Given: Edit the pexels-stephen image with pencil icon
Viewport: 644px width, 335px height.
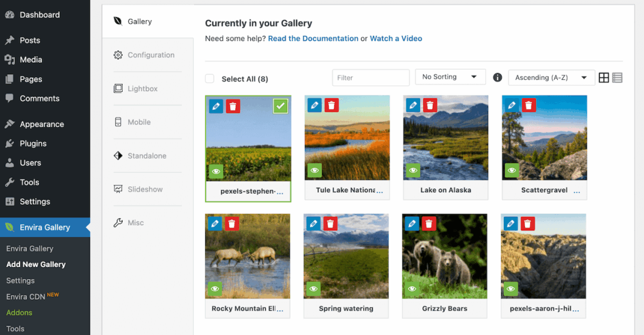Looking at the screenshot, I should tap(216, 106).
